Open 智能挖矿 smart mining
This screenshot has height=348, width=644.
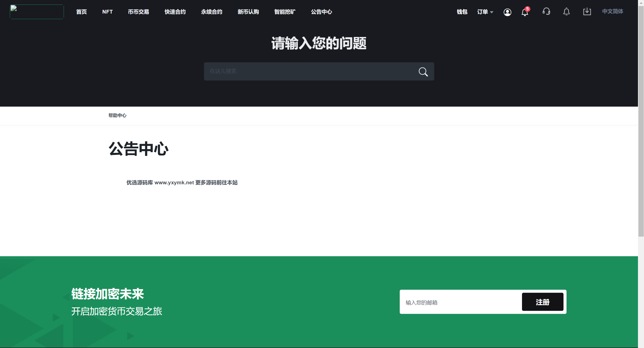point(285,12)
